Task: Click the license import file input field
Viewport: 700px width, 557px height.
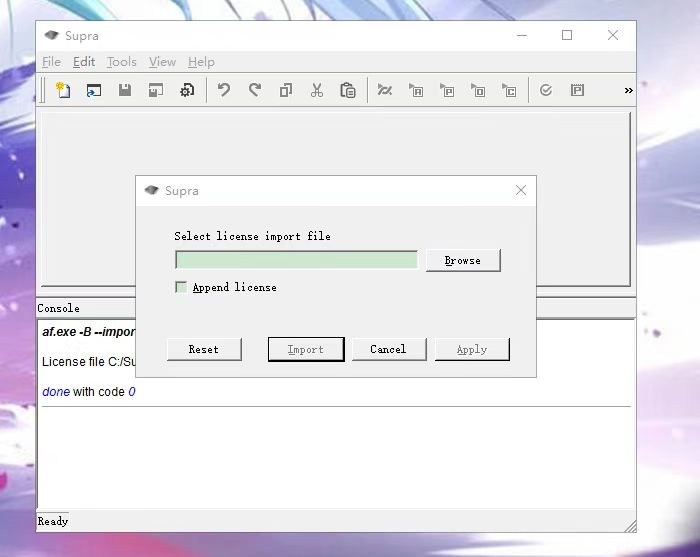Action: tap(296, 260)
